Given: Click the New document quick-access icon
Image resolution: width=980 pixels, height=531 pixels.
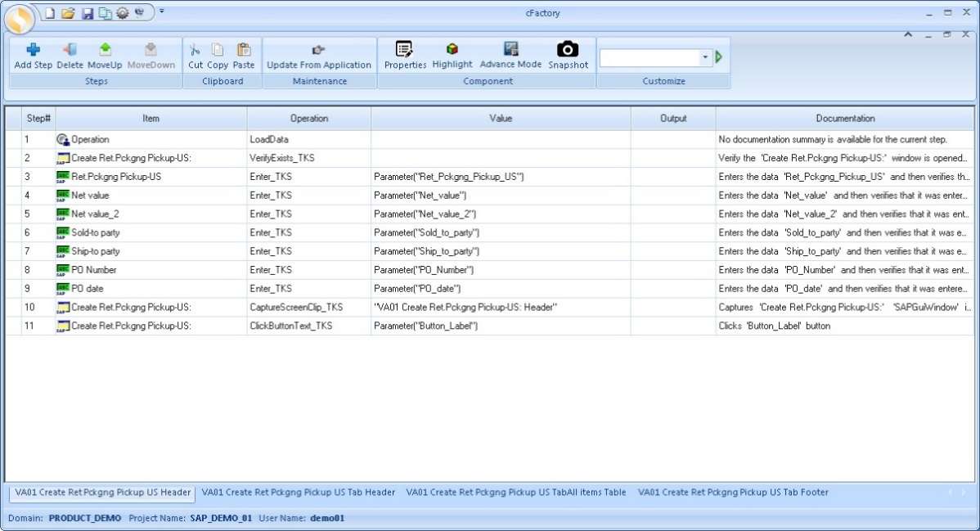Looking at the screenshot, I should pos(50,12).
